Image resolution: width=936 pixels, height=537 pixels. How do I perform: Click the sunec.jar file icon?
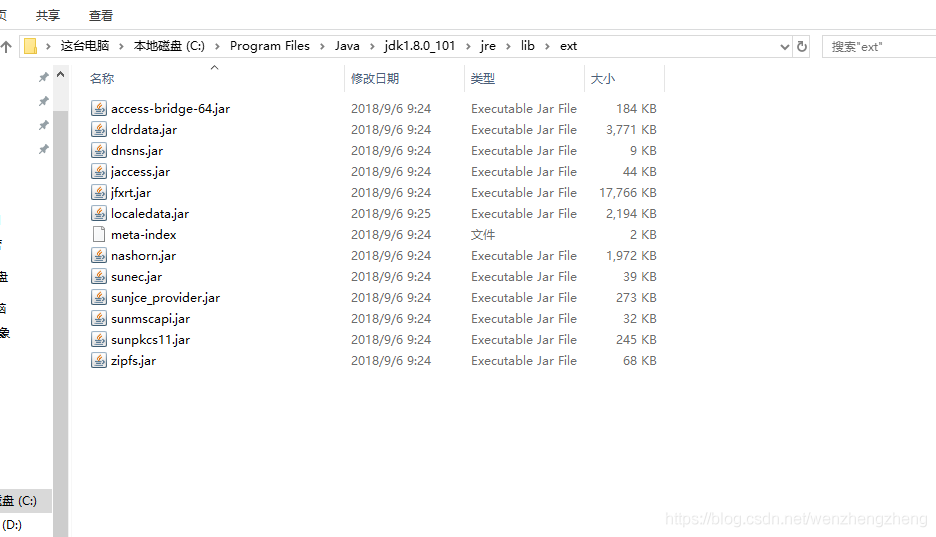[x=99, y=276]
